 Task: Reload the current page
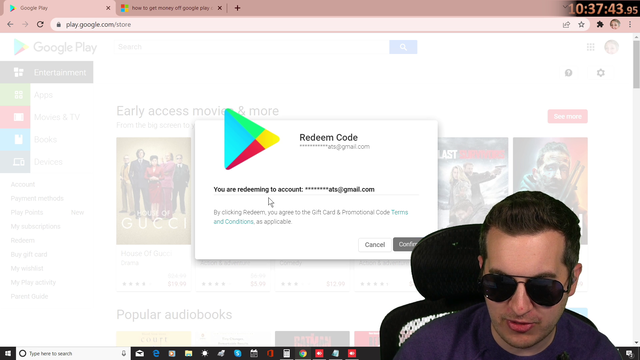[x=40, y=24]
